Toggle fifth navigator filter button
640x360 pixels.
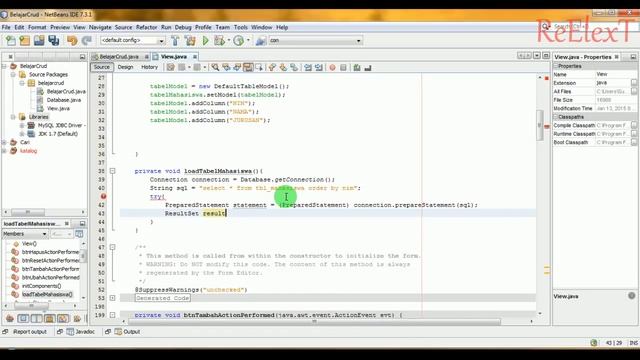(63, 318)
